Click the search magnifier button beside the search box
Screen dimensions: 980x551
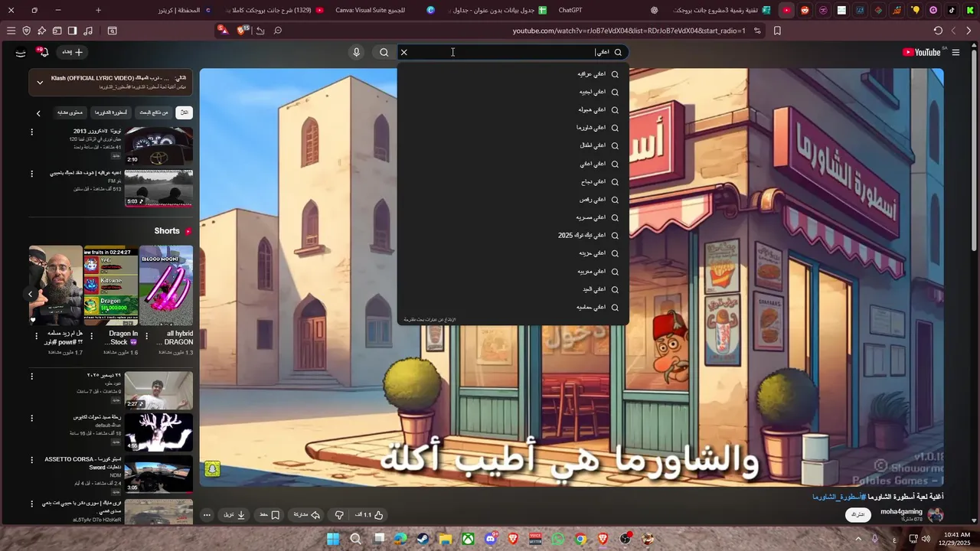(384, 52)
